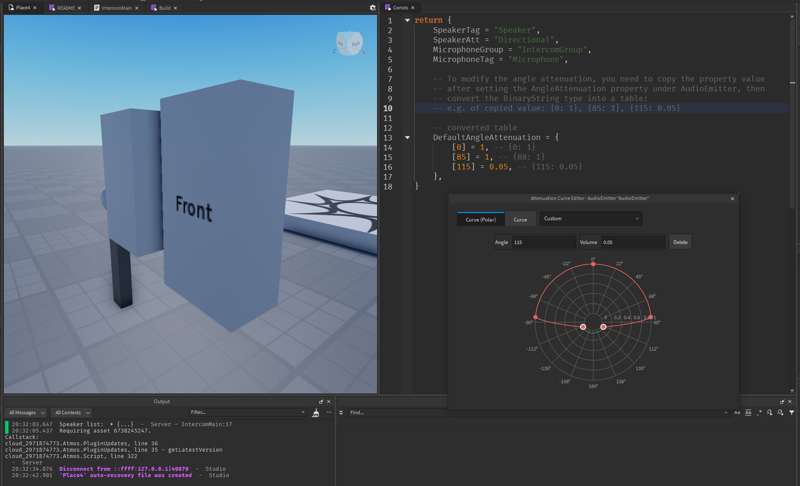
Task: Click the 'Speaker list' output message
Action: 121,424
